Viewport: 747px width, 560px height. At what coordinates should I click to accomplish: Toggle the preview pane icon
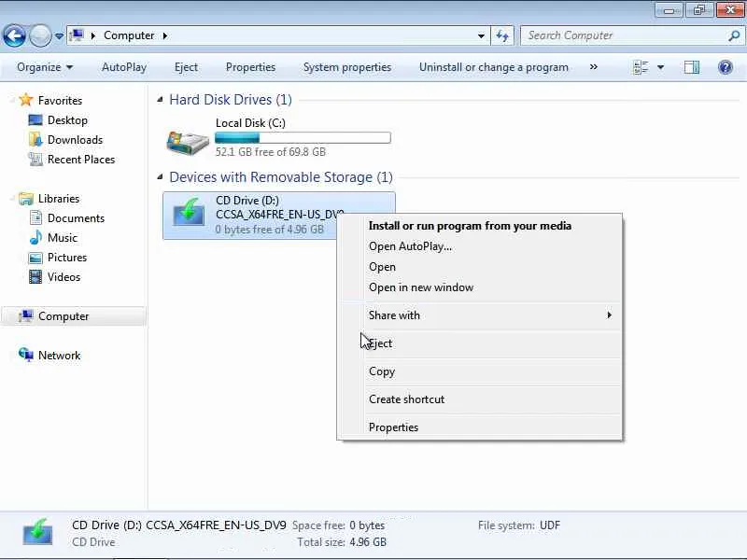[x=692, y=67]
